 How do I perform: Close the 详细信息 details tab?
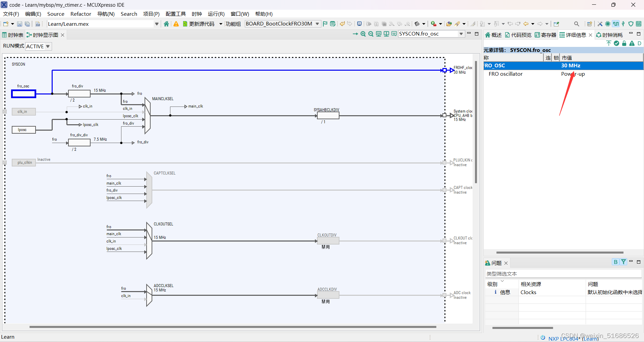pos(590,35)
